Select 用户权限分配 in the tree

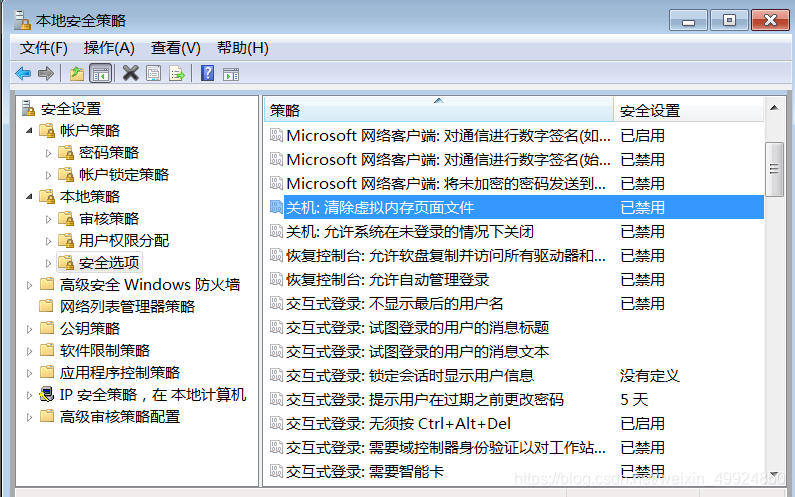pos(124,241)
